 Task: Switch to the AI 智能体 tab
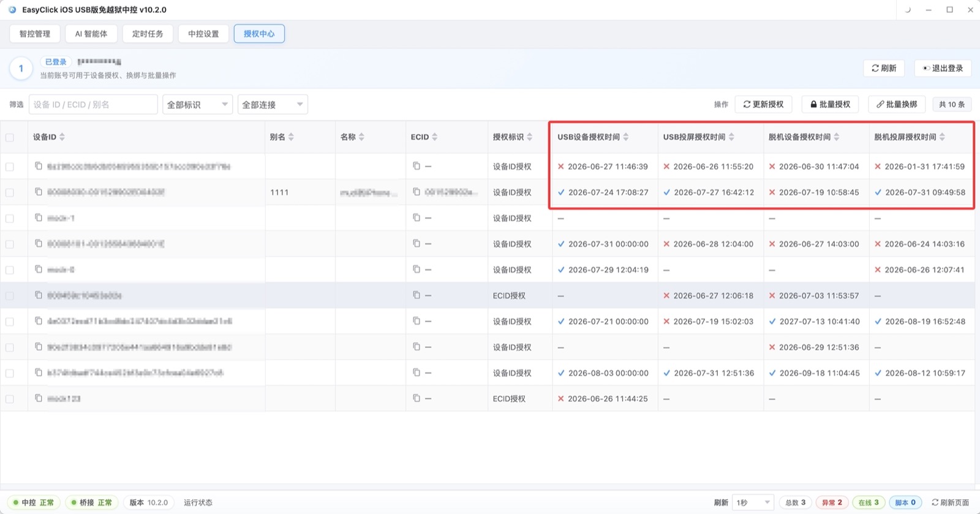pyautogui.click(x=91, y=34)
